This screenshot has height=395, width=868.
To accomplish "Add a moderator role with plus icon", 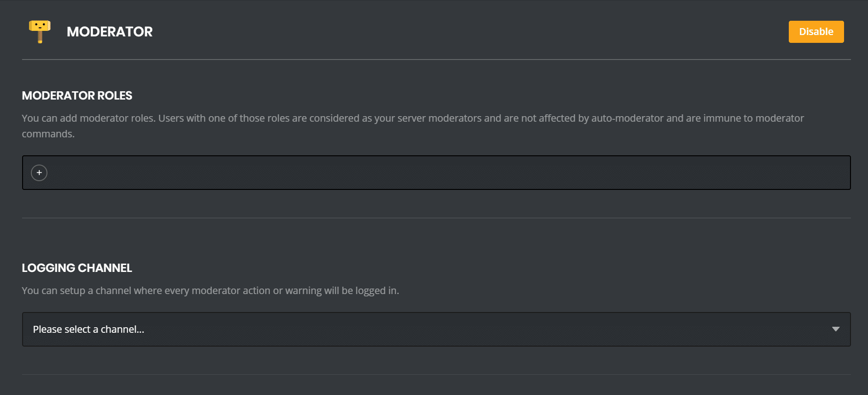I will point(39,173).
